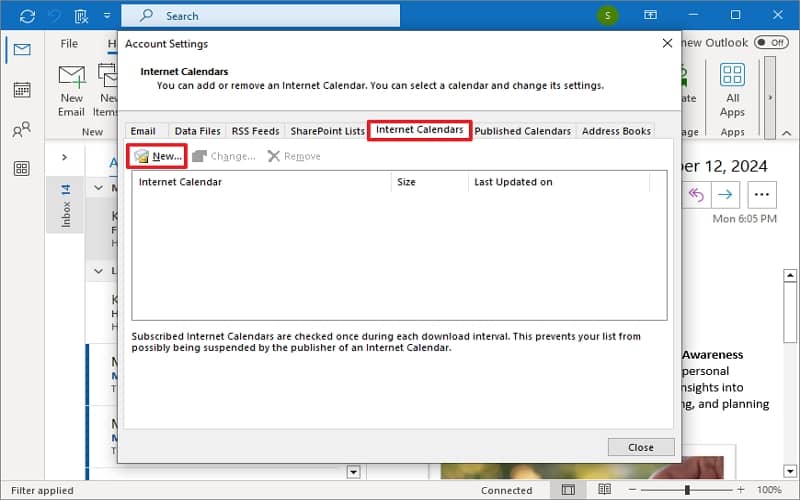This screenshot has width=800, height=500.
Task: Click the ribbon scroll-right arrow
Action: coord(770,97)
